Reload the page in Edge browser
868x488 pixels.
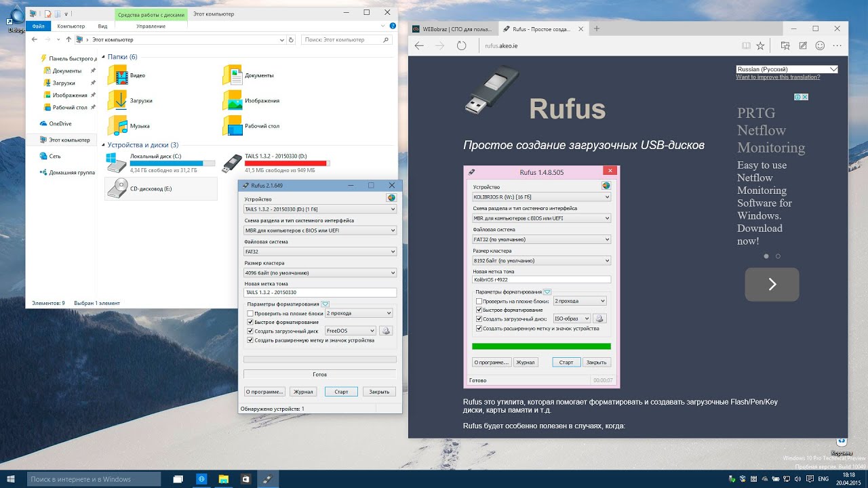(462, 45)
